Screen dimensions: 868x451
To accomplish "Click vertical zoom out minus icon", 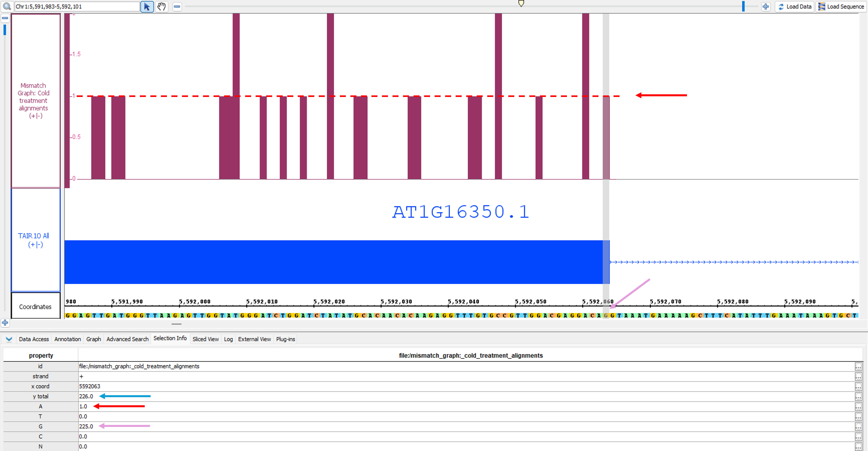I will click(5, 18).
